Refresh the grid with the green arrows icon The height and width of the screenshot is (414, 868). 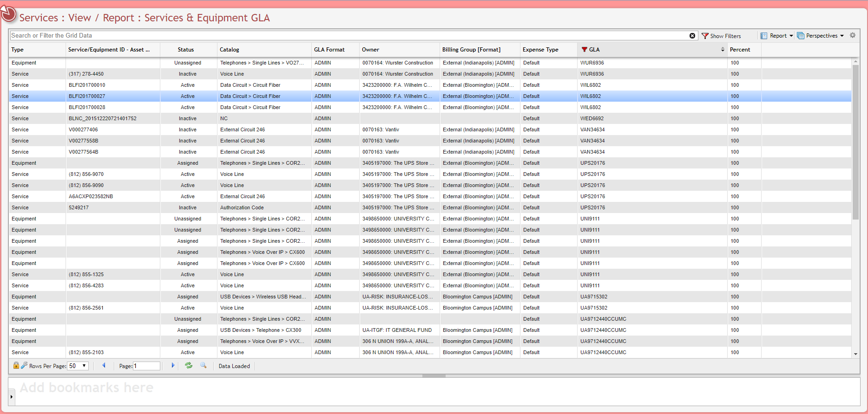click(189, 365)
